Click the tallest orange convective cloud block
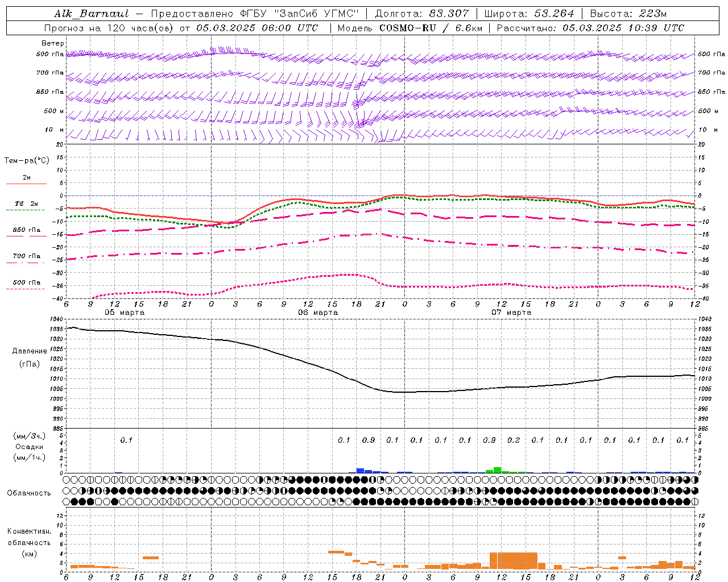This screenshot has height=582, width=728. coord(514,560)
